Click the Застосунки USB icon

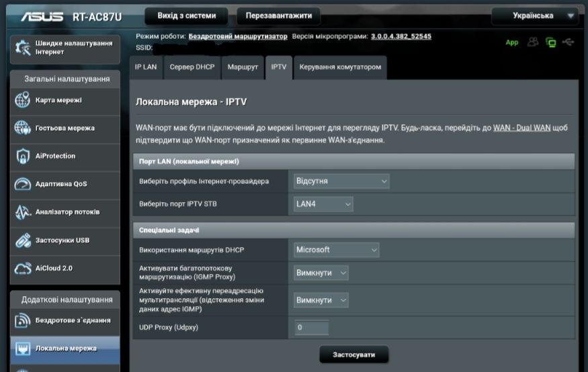coord(22,240)
